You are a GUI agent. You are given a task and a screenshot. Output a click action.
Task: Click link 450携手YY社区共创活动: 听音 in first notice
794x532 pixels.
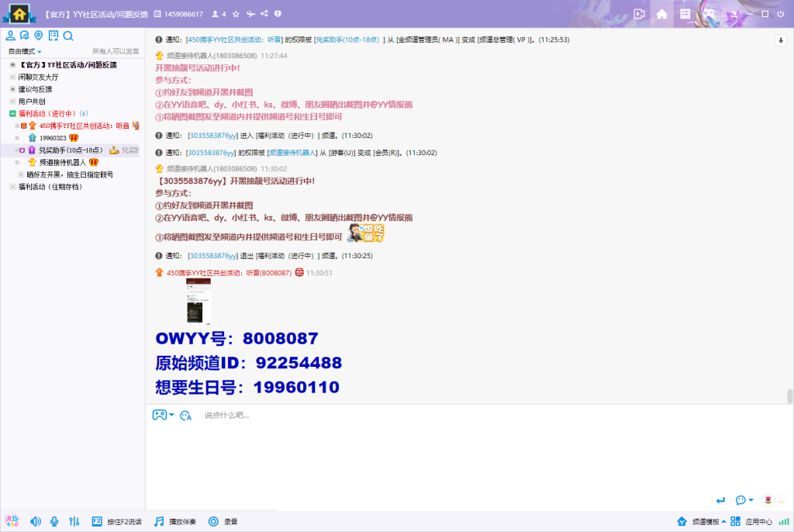[x=234, y=40]
